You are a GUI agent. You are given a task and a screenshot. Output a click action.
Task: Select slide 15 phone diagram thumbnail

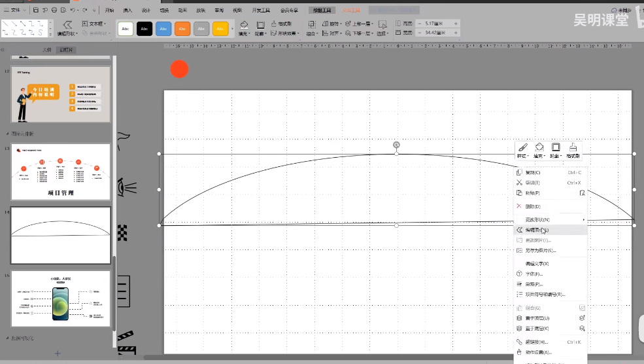click(x=61, y=299)
